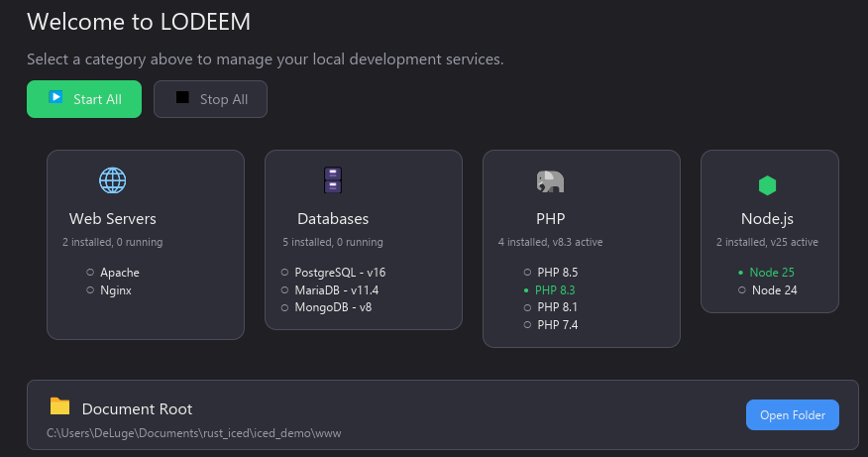
Task: Click the Node.js green hexagon icon
Action: point(767,184)
